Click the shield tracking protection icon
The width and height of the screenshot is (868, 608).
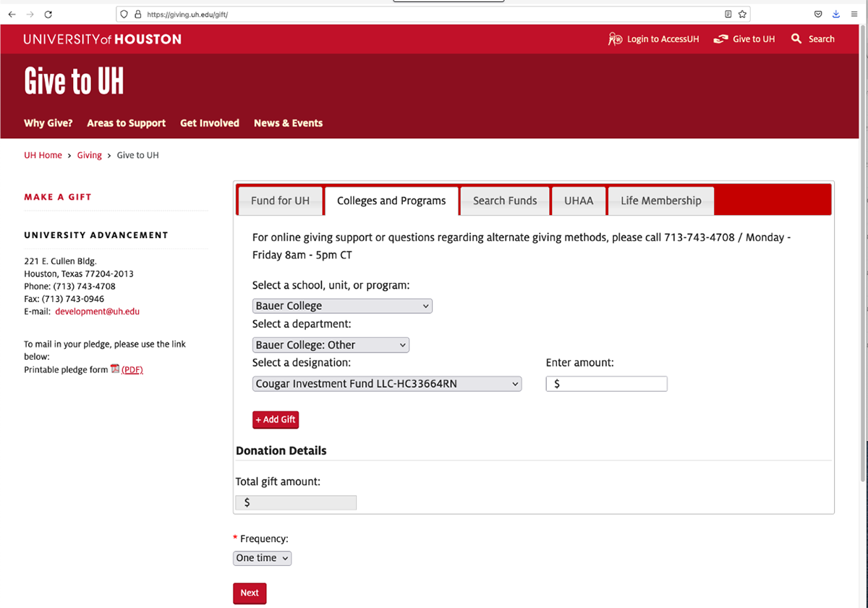click(124, 14)
